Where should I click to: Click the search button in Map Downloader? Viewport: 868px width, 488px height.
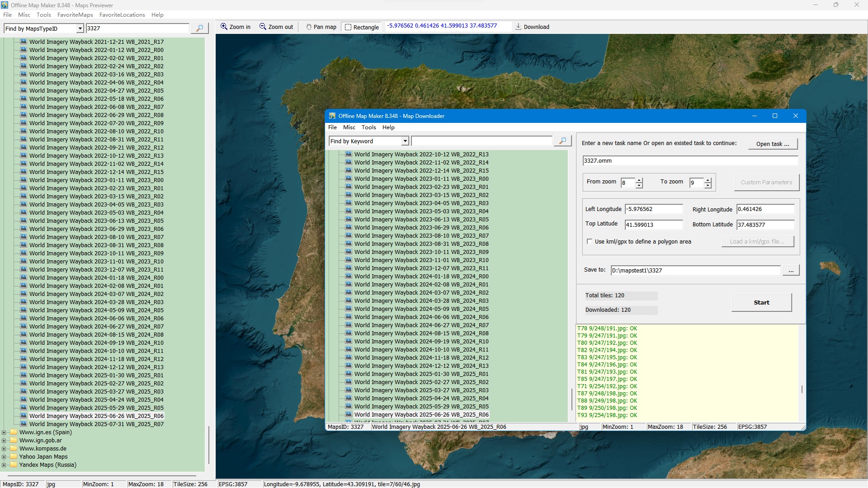[x=562, y=141]
